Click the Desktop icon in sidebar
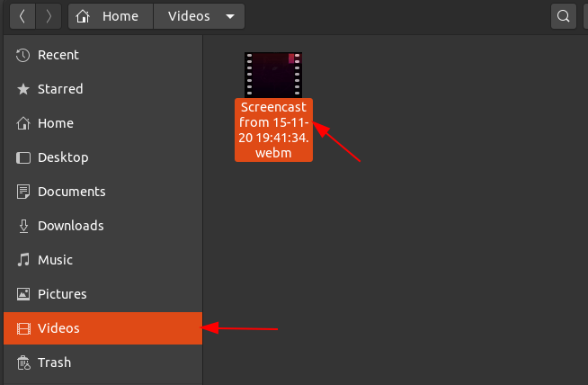The width and height of the screenshot is (588, 385). (x=23, y=157)
